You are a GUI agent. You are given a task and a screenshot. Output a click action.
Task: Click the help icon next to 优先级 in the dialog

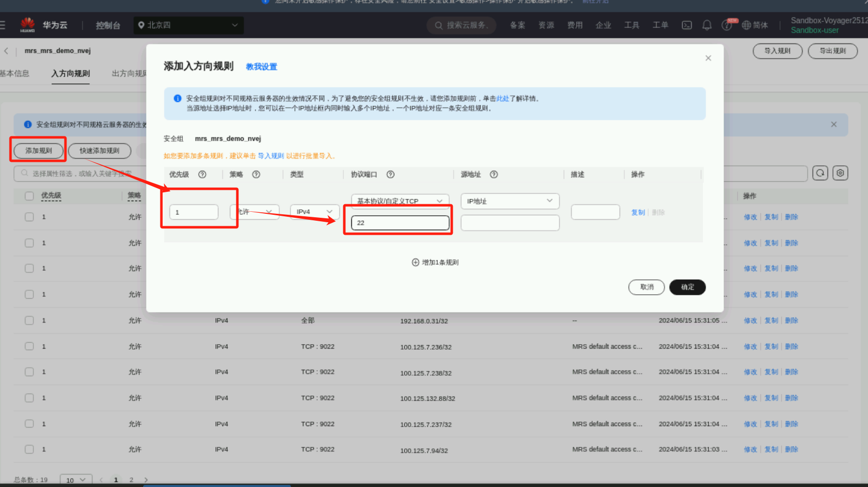click(x=202, y=174)
